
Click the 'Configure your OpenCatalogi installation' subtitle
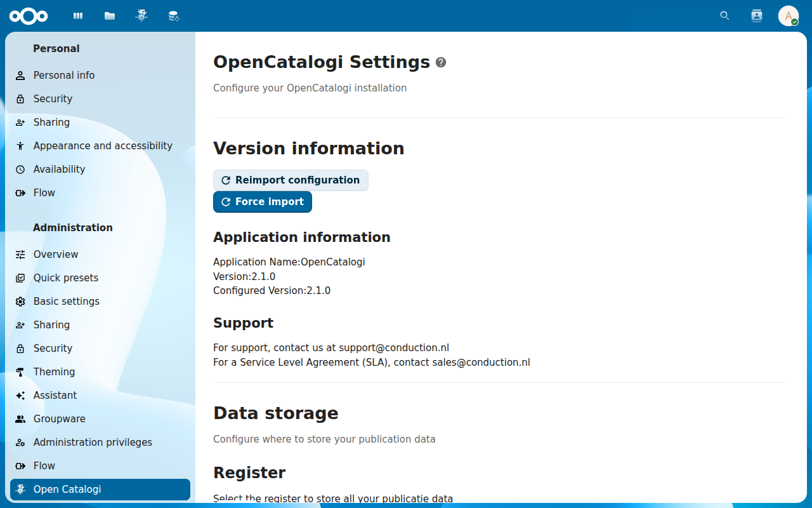coord(310,88)
